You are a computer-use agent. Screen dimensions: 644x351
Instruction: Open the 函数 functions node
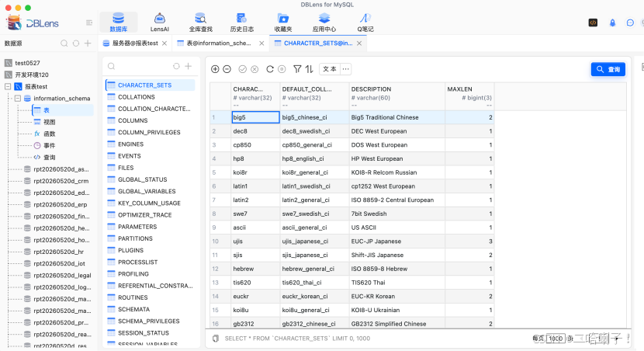click(x=50, y=134)
